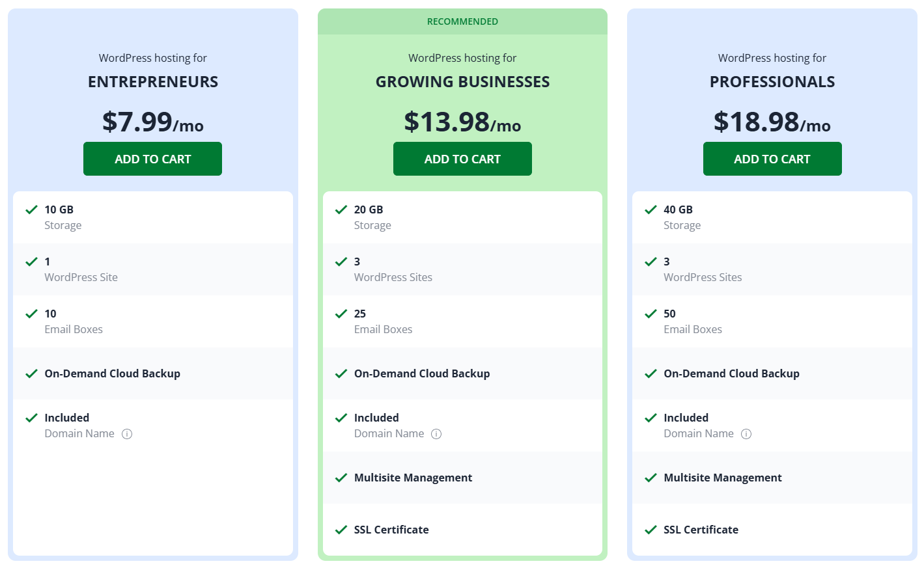Click info icon beside Entrepreneurs Domain Name

coord(127,434)
